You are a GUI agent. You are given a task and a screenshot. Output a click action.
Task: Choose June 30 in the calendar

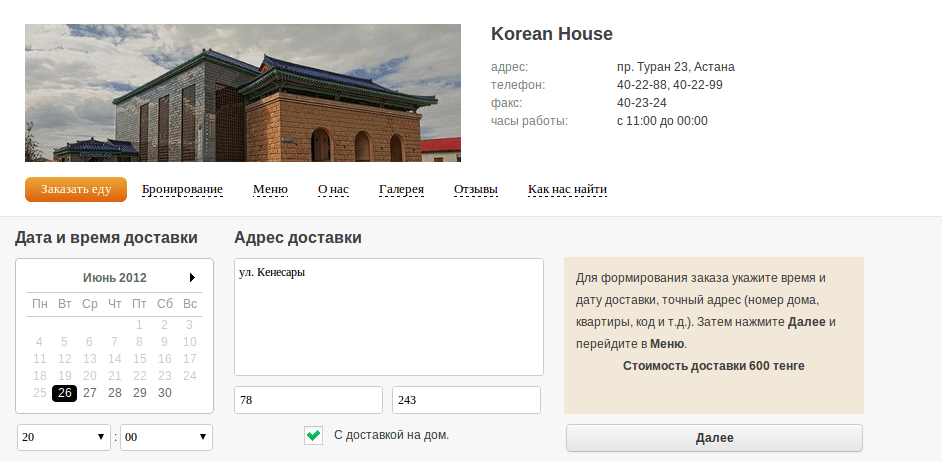point(165,393)
